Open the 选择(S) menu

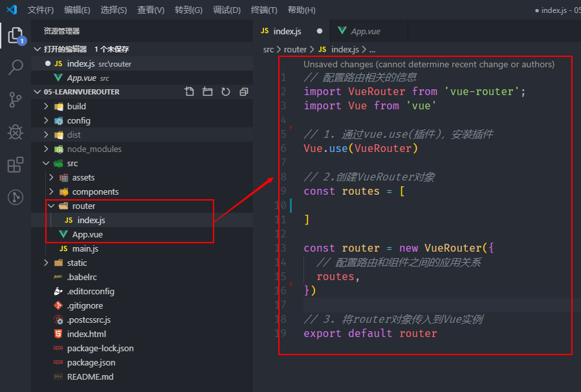click(x=114, y=10)
